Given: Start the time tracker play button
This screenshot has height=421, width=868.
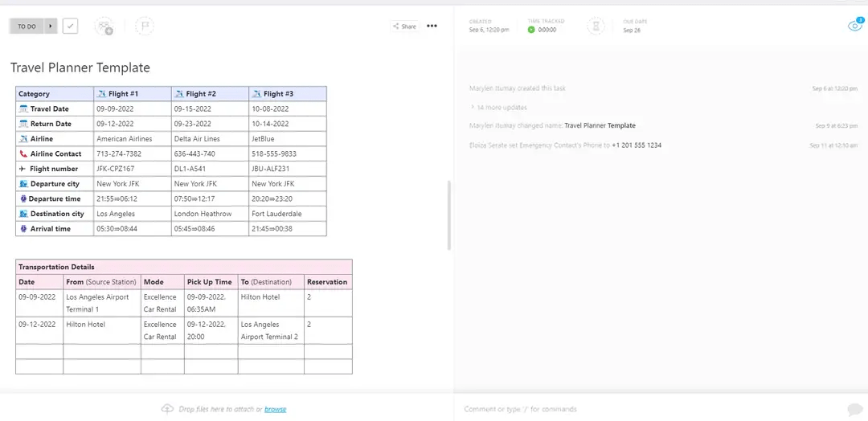Looking at the screenshot, I should [531, 30].
